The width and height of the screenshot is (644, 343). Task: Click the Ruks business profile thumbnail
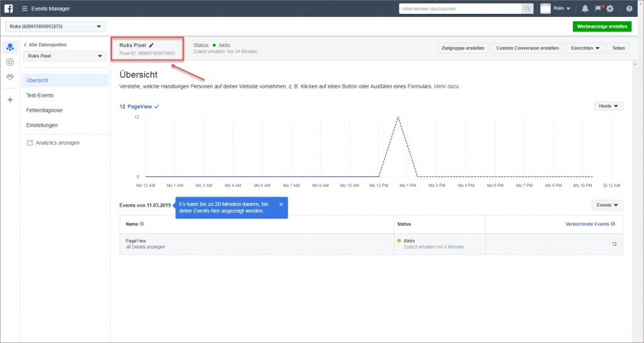tap(545, 9)
